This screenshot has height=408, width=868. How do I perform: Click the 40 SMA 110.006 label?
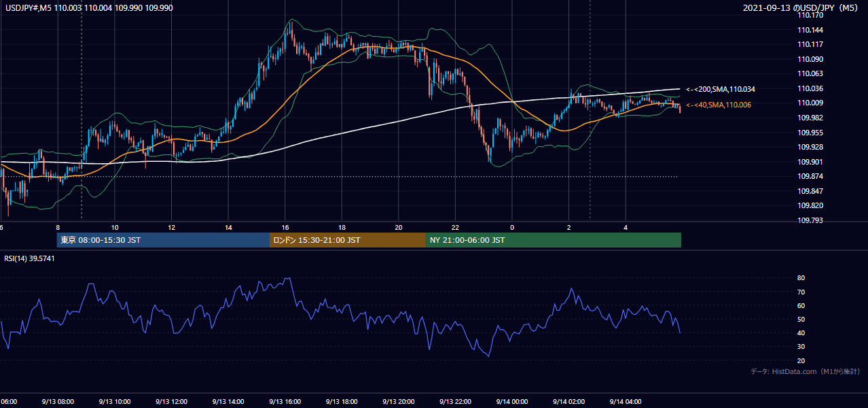pyautogui.click(x=719, y=105)
